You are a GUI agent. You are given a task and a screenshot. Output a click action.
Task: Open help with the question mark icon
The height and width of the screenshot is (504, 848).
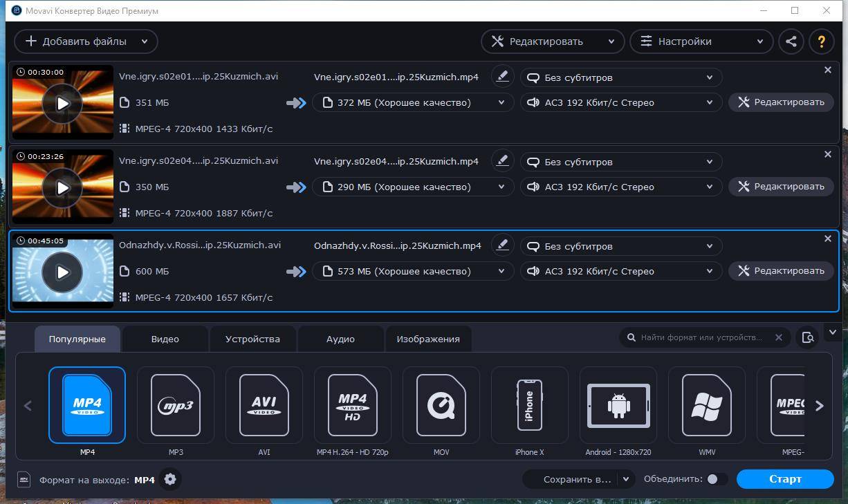tap(821, 41)
